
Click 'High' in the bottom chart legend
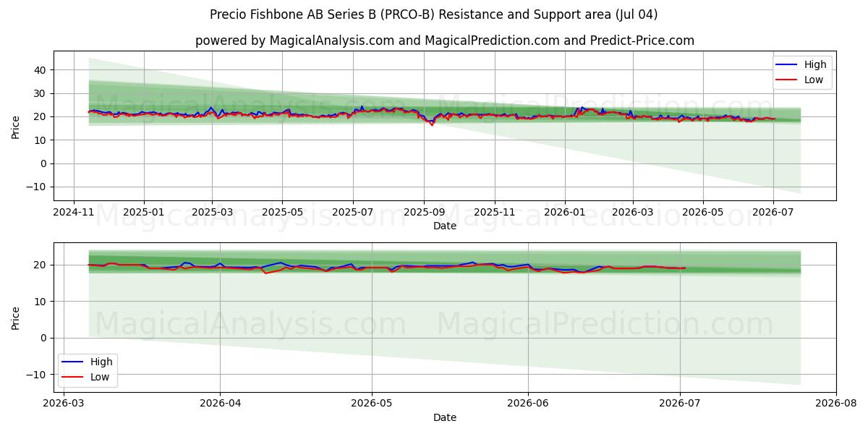tap(101, 362)
